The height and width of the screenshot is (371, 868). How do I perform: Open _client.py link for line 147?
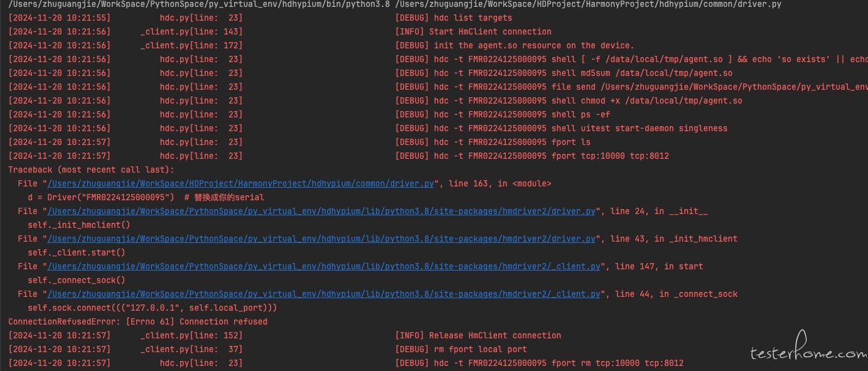click(x=324, y=266)
